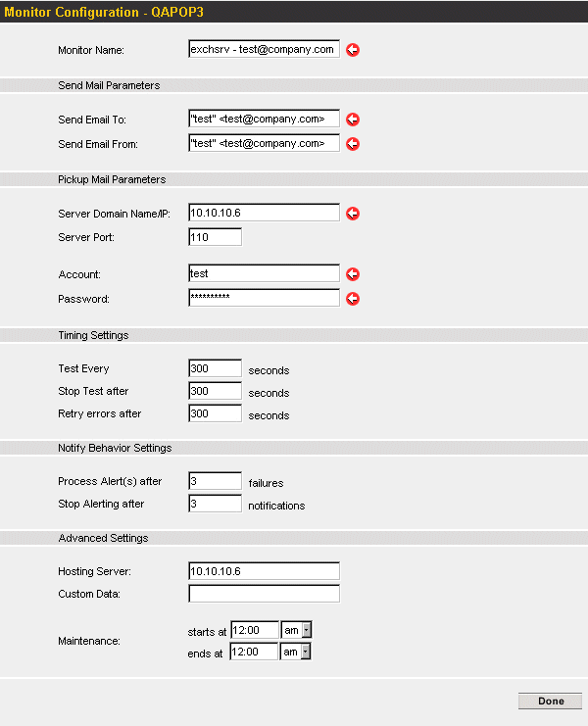Select the Retry errors after field
Screen dimensions: 588x726
(x=215, y=413)
